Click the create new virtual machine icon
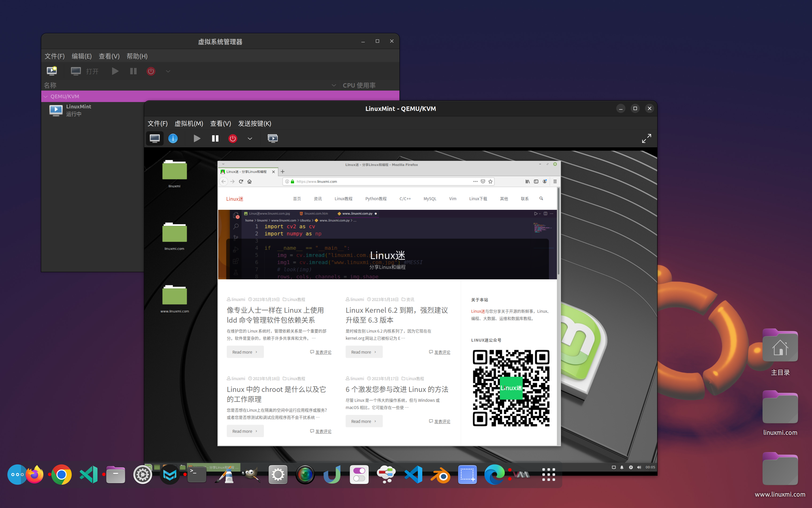This screenshot has width=812, height=508. pos(52,71)
